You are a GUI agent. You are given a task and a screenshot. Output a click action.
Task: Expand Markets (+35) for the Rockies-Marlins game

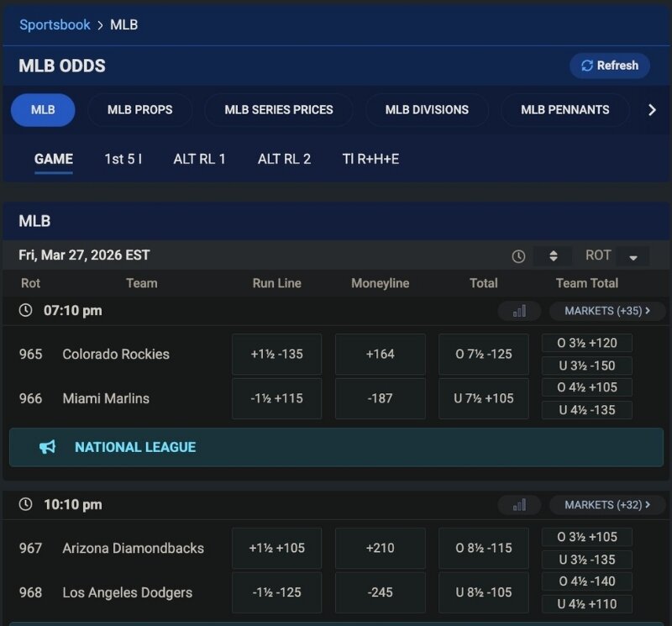tap(606, 311)
